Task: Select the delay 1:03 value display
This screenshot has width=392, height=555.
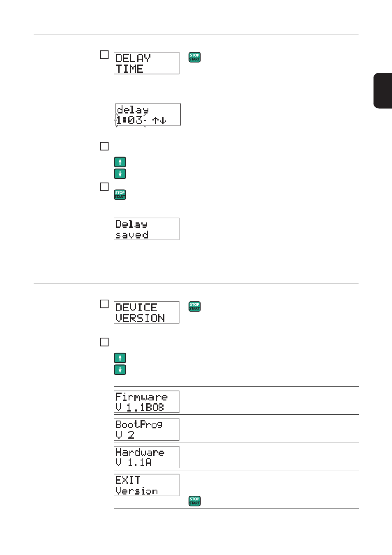Action: pos(148,115)
